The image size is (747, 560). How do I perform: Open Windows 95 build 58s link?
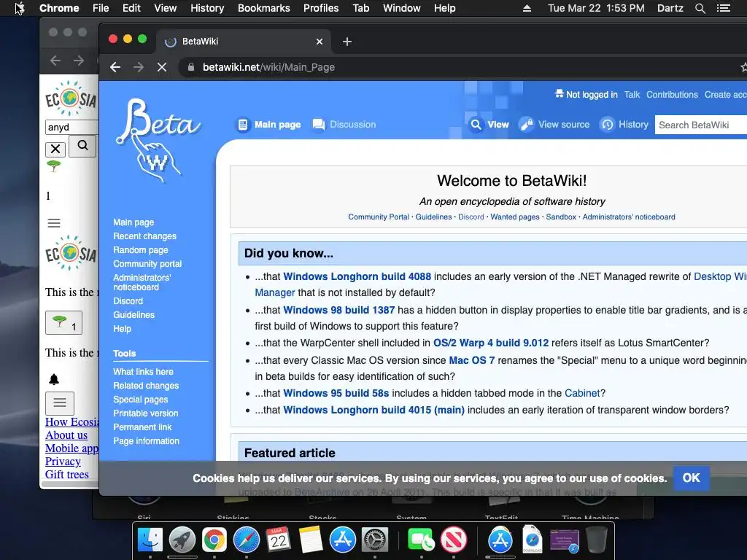point(336,393)
